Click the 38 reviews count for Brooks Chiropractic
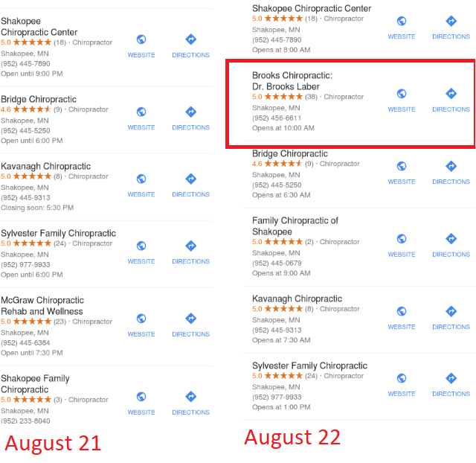 tap(311, 97)
